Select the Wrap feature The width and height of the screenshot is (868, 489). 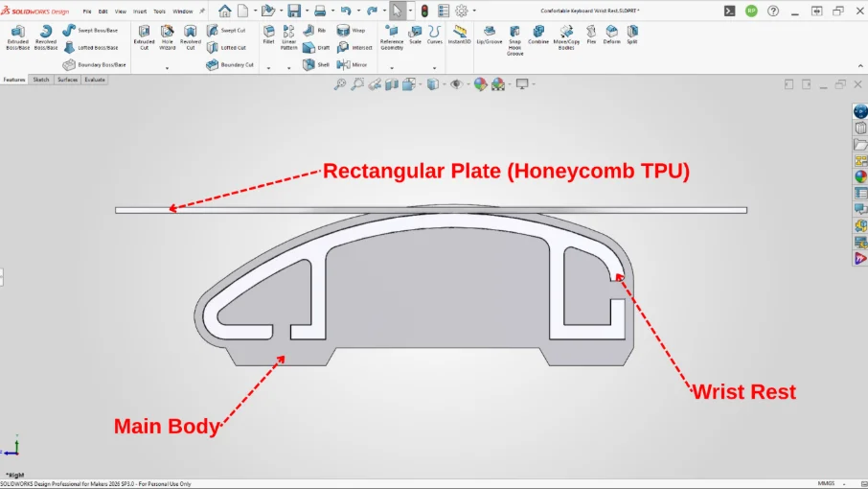(351, 30)
